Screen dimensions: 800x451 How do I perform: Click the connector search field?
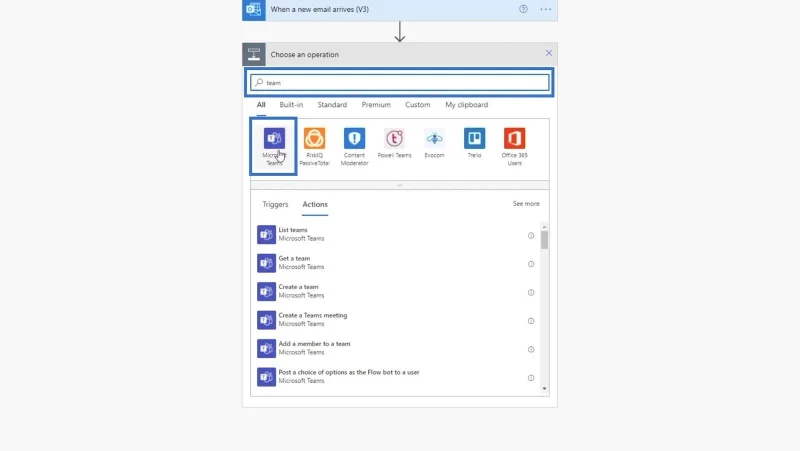[399, 82]
